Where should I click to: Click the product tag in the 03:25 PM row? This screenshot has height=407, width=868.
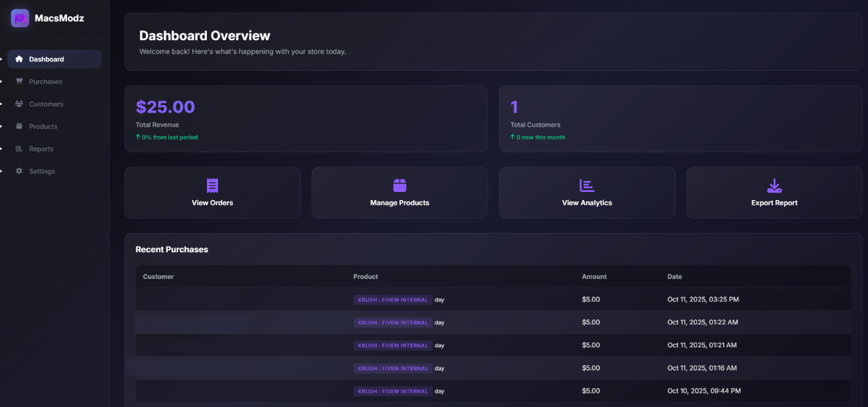pyautogui.click(x=393, y=300)
